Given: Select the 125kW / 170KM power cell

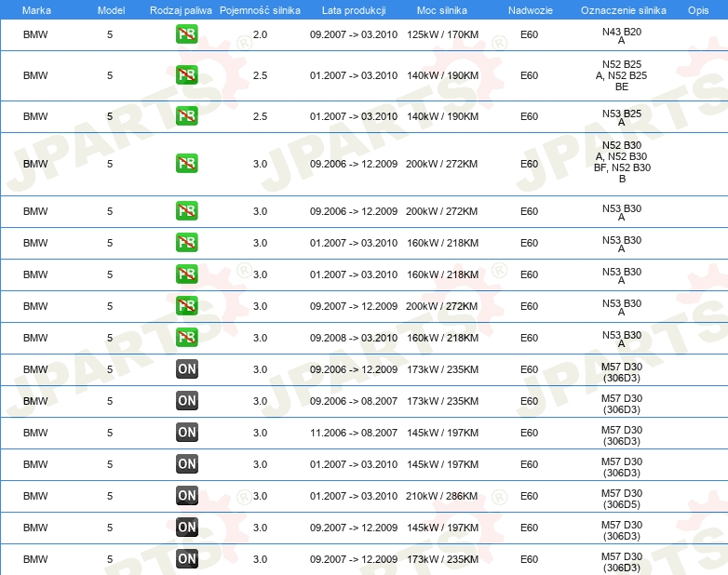Looking at the screenshot, I should tap(442, 34).
